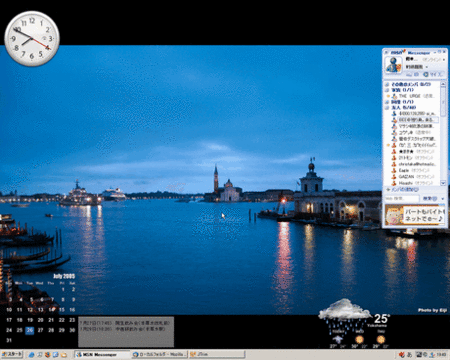The width and height of the screenshot is (450, 360).
Task: Open the MSN Today globe icon
Action: [426, 74]
